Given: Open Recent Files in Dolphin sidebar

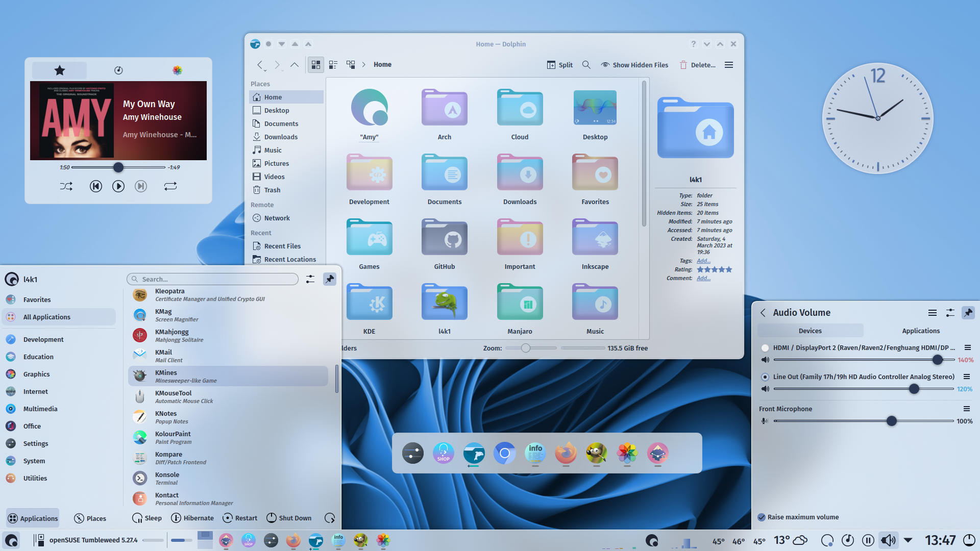Looking at the screenshot, I should click(x=286, y=246).
